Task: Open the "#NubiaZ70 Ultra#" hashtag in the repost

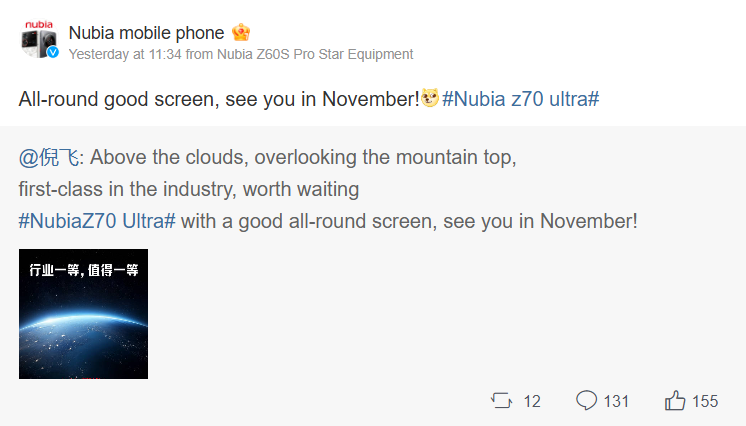Action: click(97, 220)
